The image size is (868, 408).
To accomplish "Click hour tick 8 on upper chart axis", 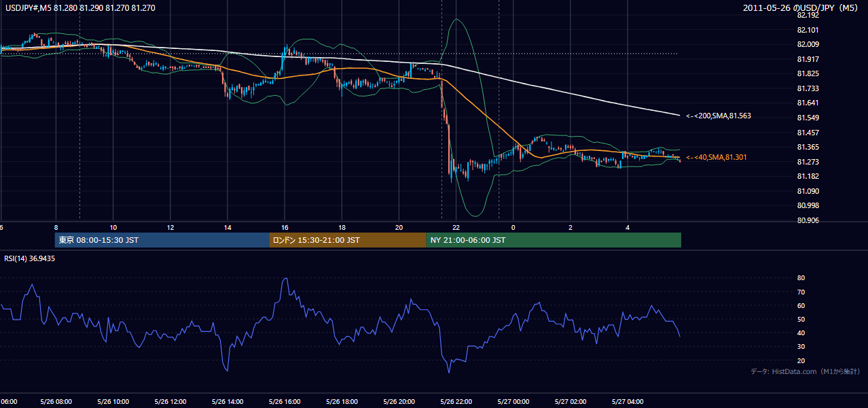I will [x=56, y=227].
